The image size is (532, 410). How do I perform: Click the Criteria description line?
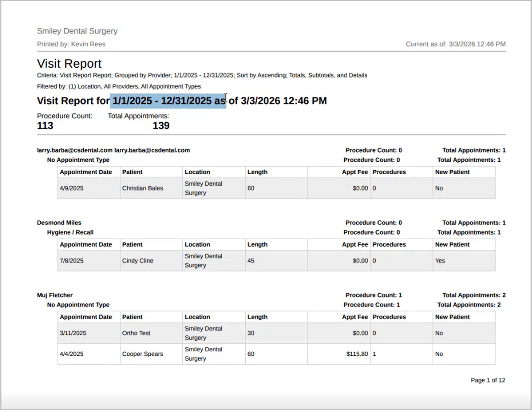(202, 75)
